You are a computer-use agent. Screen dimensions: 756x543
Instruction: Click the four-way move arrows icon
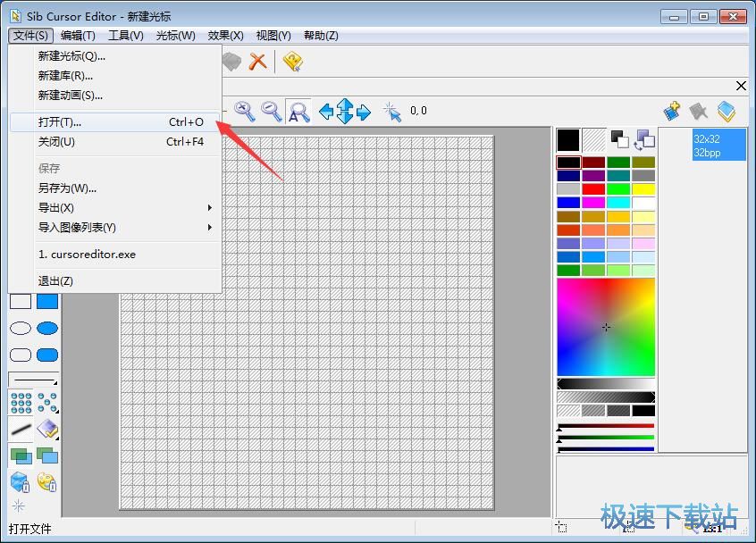[345, 111]
